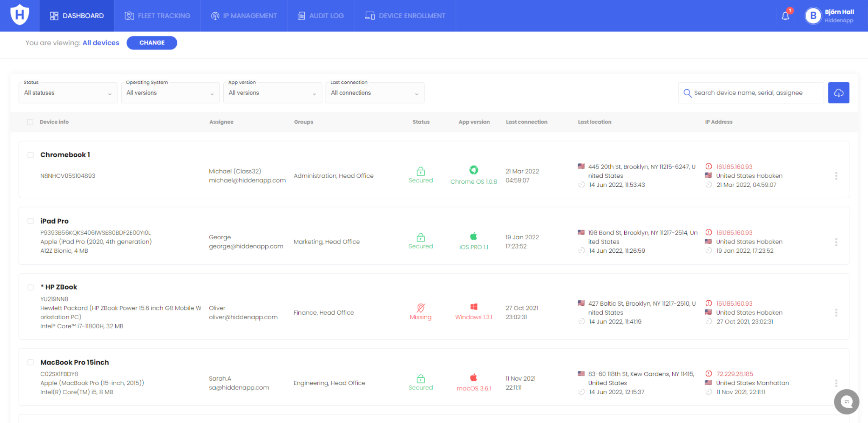Viewport: 868px width, 423px height.
Task: Click the HiddenApp shield logo
Action: (19, 14)
